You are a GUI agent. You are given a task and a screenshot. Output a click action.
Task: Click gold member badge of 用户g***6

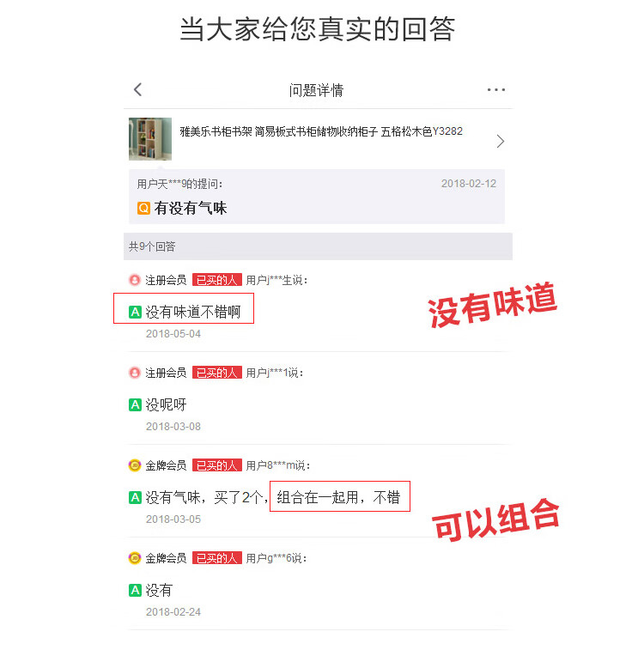click(134, 558)
